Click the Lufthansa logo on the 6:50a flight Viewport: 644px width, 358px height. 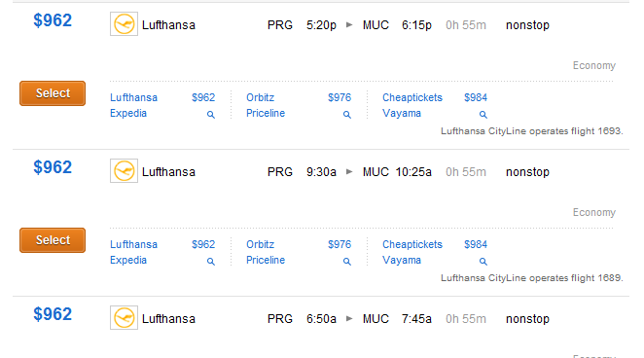tap(125, 318)
